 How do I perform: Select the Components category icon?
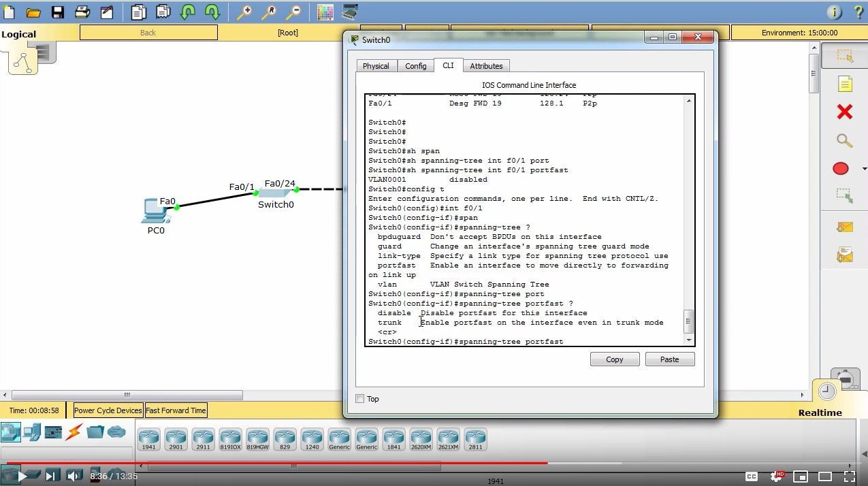tap(53, 432)
